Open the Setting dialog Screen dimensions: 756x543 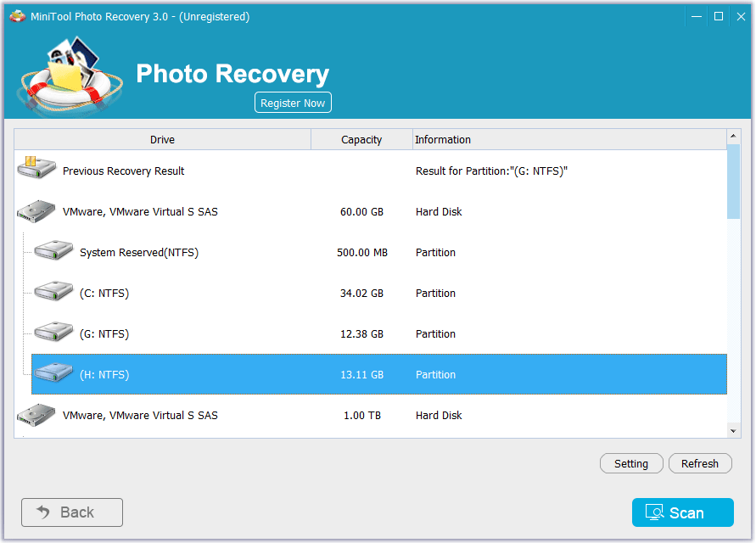631,463
